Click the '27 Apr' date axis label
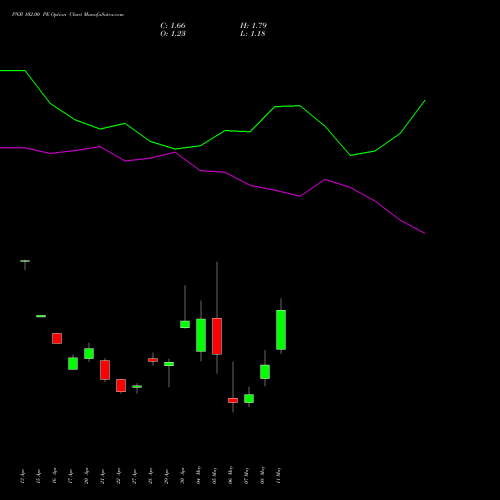 point(135,476)
